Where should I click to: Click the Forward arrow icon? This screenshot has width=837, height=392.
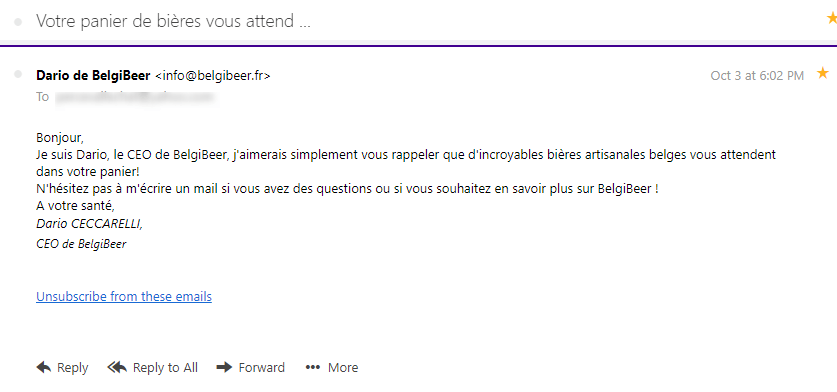click(225, 367)
